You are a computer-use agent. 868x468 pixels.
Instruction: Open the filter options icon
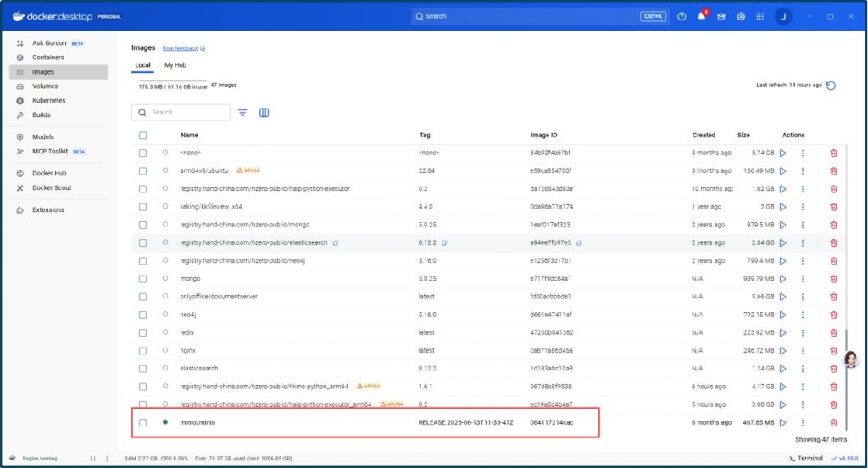click(242, 113)
